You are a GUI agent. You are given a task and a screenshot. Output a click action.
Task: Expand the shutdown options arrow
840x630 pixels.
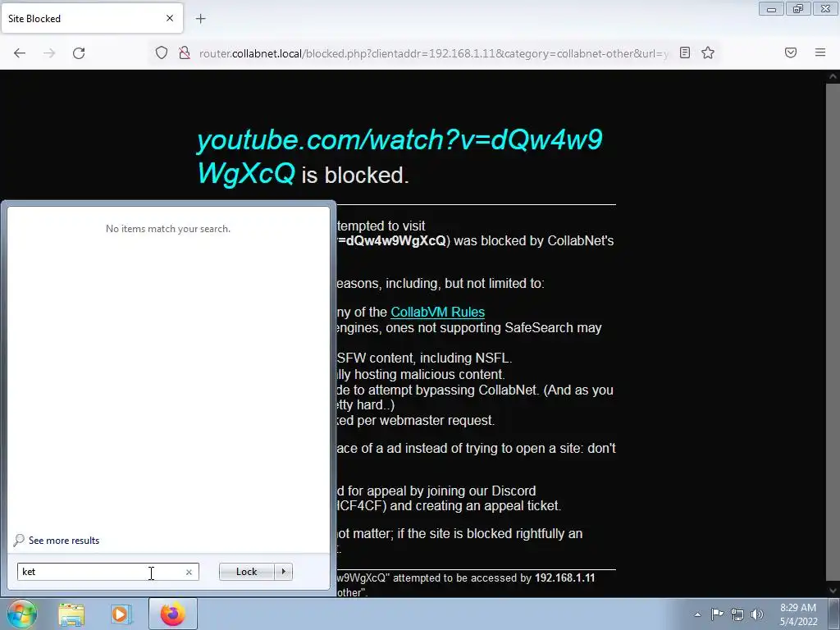(x=283, y=572)
